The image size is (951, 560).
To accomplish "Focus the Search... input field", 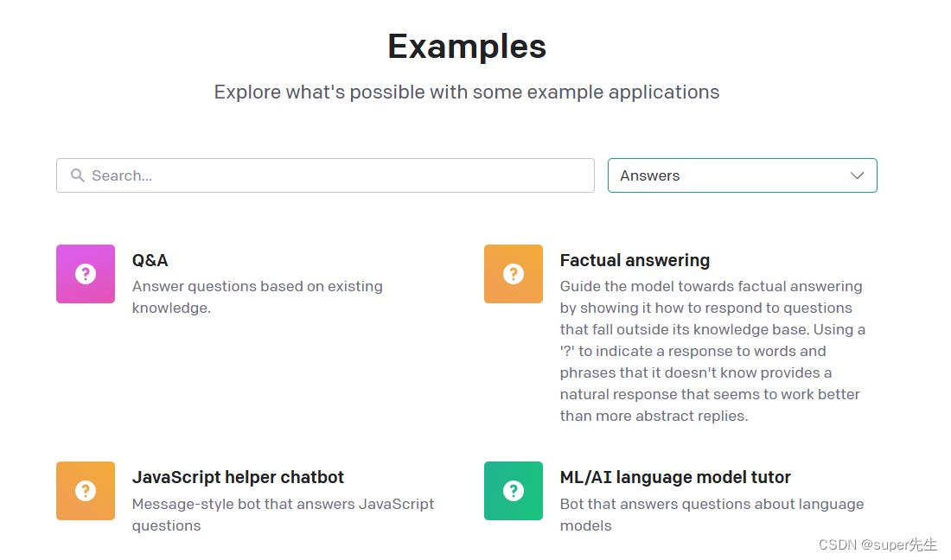I will pyautogui.click(x=325, y=175).
